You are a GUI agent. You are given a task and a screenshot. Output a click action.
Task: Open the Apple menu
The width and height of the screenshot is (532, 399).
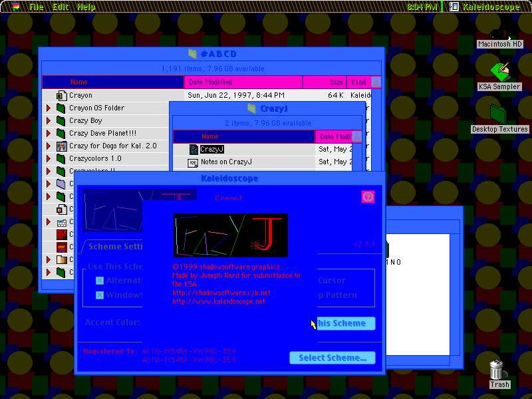(15, 6)
